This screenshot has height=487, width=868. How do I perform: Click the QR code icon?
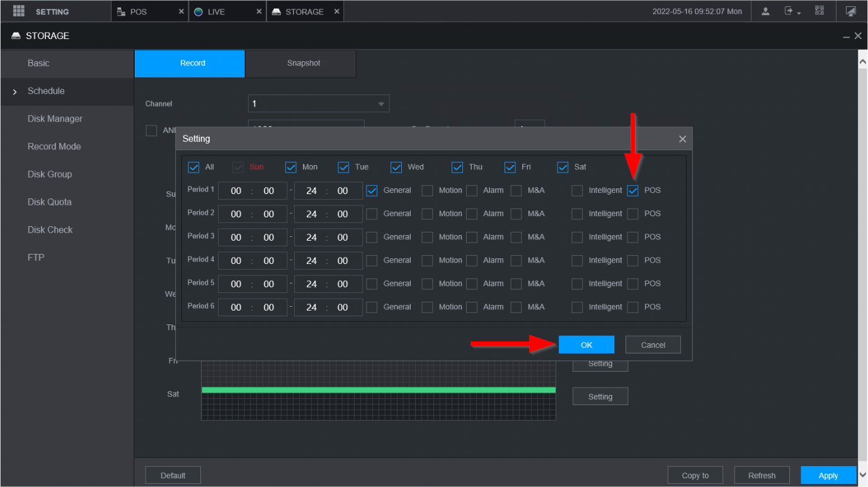coord(819,11)
